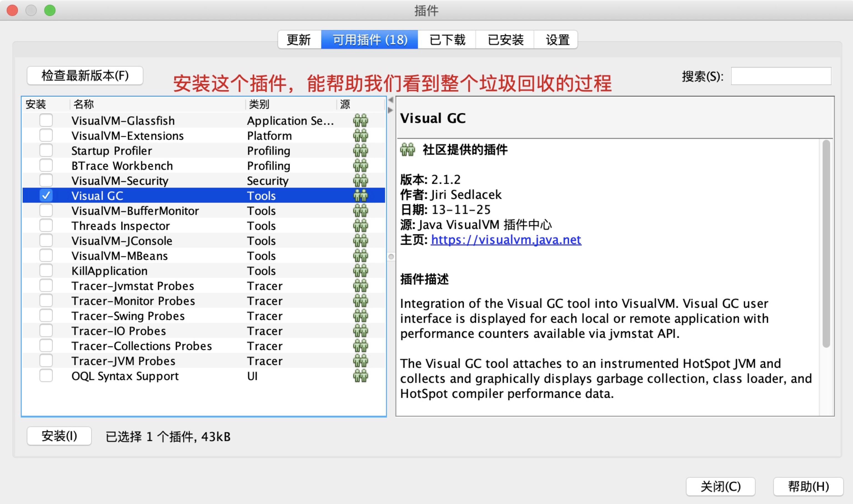This screenshot has height=504, width=853.
Task: Sort by the 源 column header
Action: click(361, 104)
